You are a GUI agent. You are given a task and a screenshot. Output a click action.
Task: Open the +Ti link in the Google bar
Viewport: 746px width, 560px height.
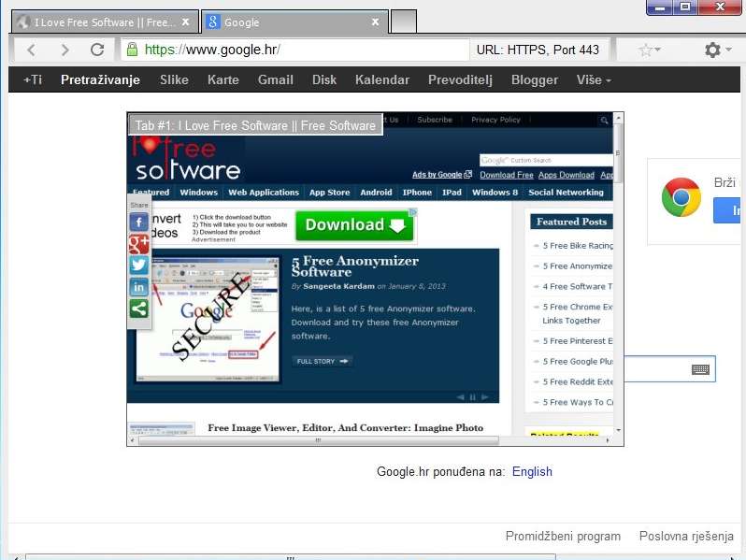(x=33, y=79)
